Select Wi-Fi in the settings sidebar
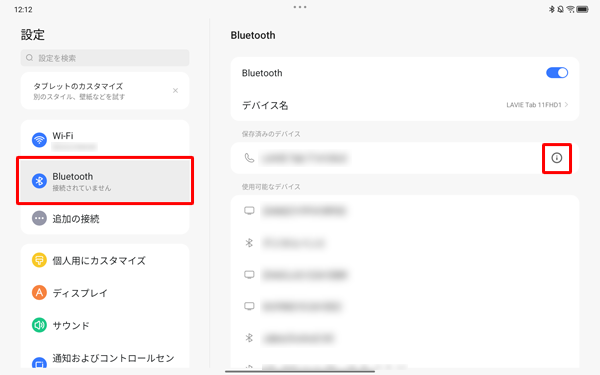The image size is (600, 375). 105,140
